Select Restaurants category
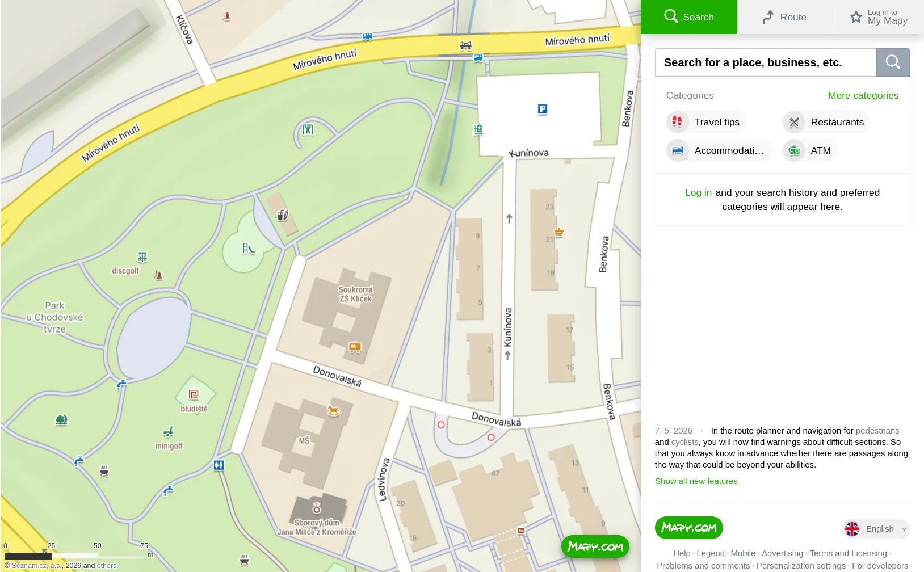 tap(826, 122)
